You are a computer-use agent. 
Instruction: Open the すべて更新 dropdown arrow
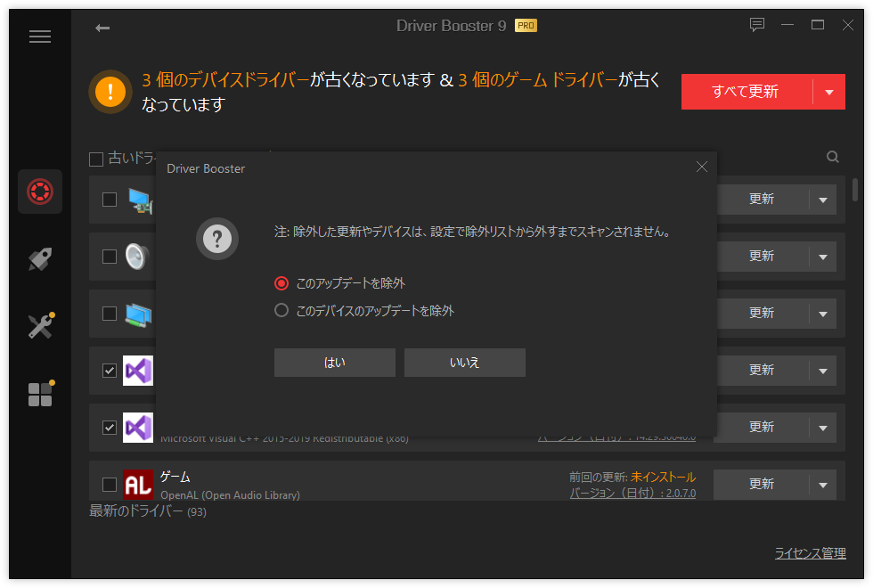point(829,92)
